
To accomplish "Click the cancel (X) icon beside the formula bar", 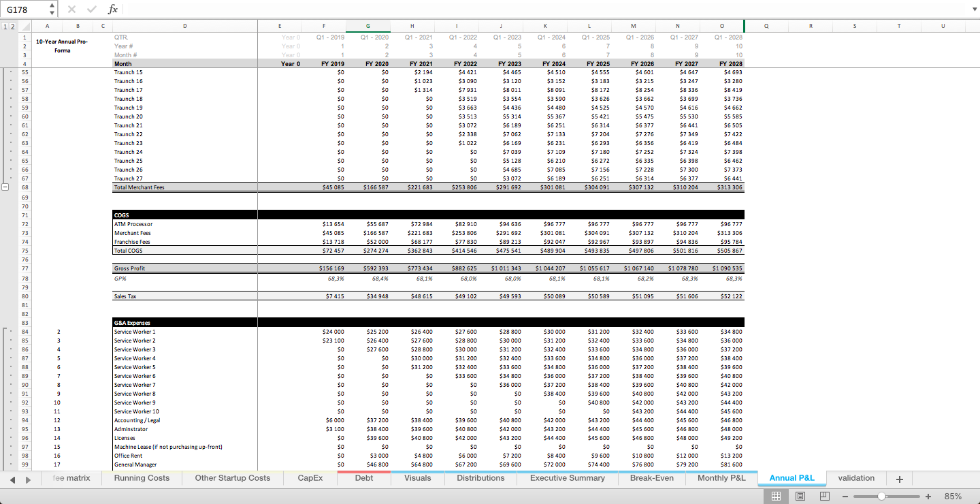I will pos(71,8).
